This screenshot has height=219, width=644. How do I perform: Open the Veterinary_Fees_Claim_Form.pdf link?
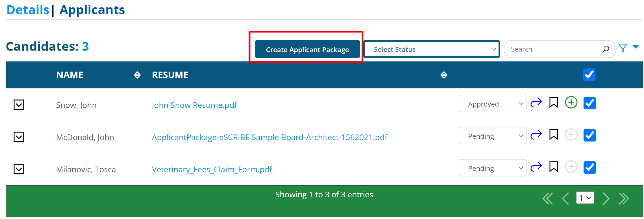click(x=212, y=169)
